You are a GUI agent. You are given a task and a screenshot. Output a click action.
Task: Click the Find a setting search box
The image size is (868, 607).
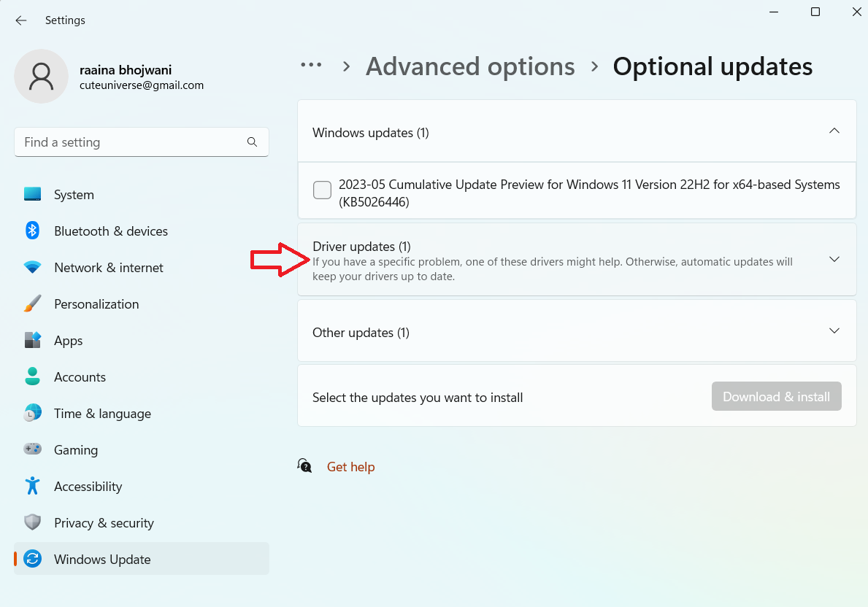point(131,142)
